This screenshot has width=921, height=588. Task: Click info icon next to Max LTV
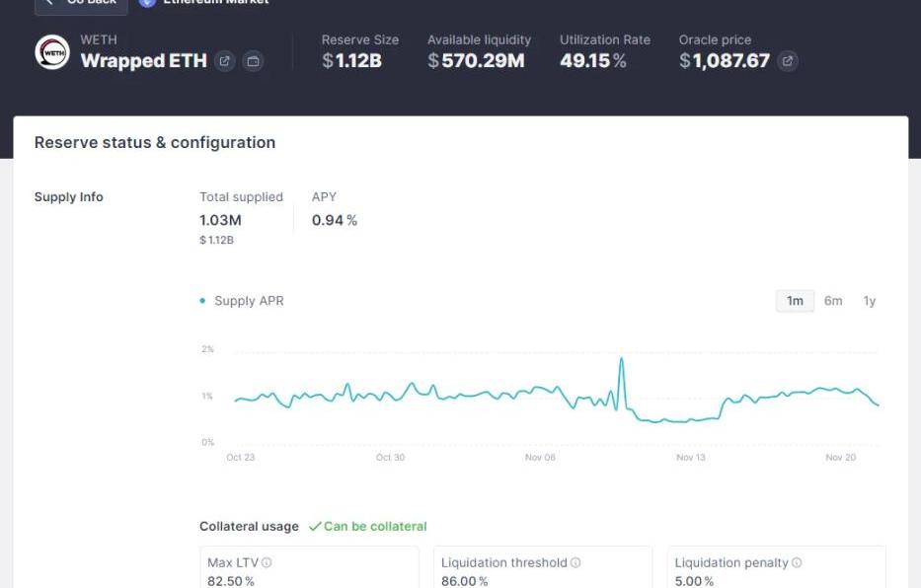point(267,562)
